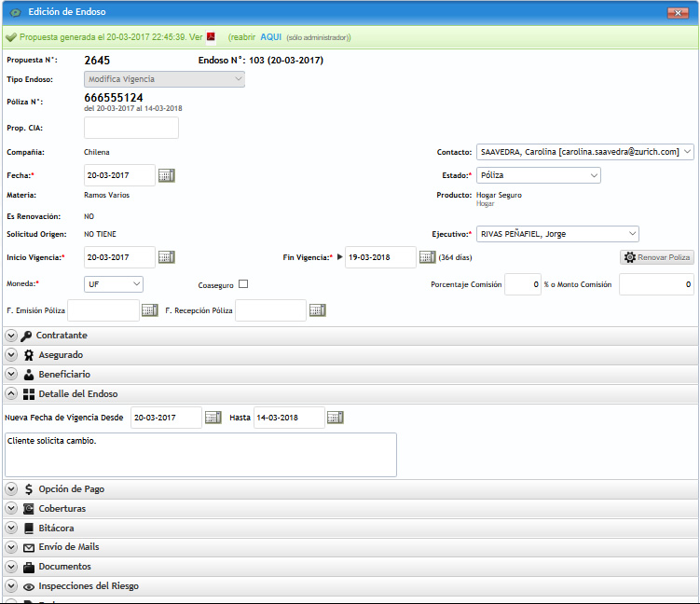Open calendar picker for Inicio Vigencia
This screenshot has height=604, width=700.
(167, 257)
